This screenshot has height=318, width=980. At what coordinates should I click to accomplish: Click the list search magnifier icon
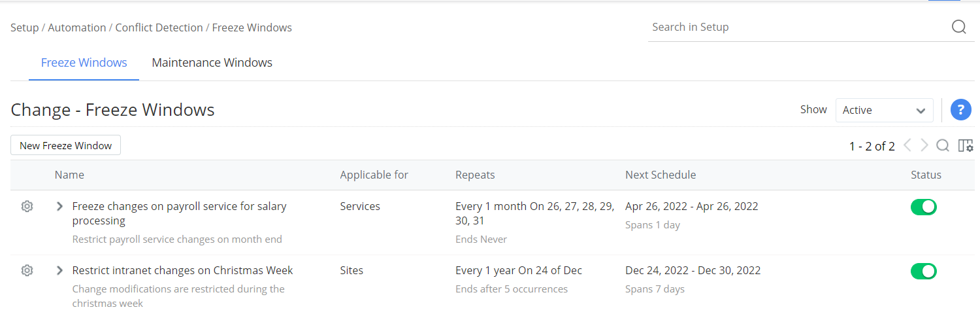943,145
